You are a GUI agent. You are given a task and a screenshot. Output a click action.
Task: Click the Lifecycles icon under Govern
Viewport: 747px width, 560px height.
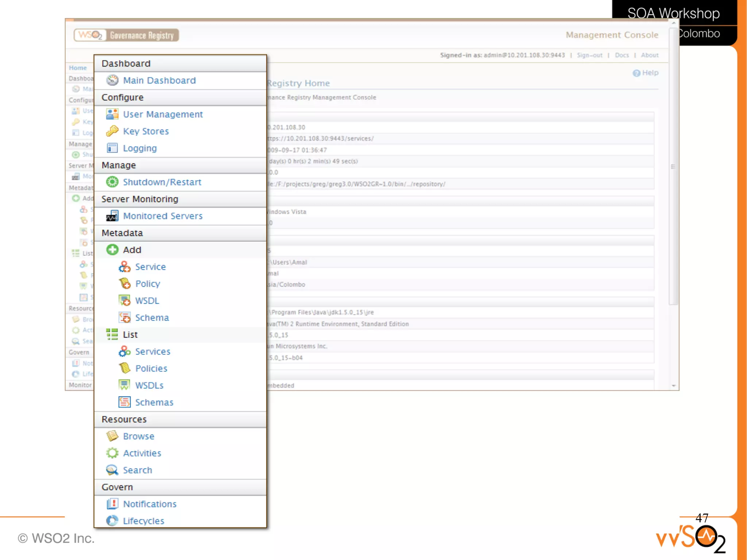(x=112, y=521)
